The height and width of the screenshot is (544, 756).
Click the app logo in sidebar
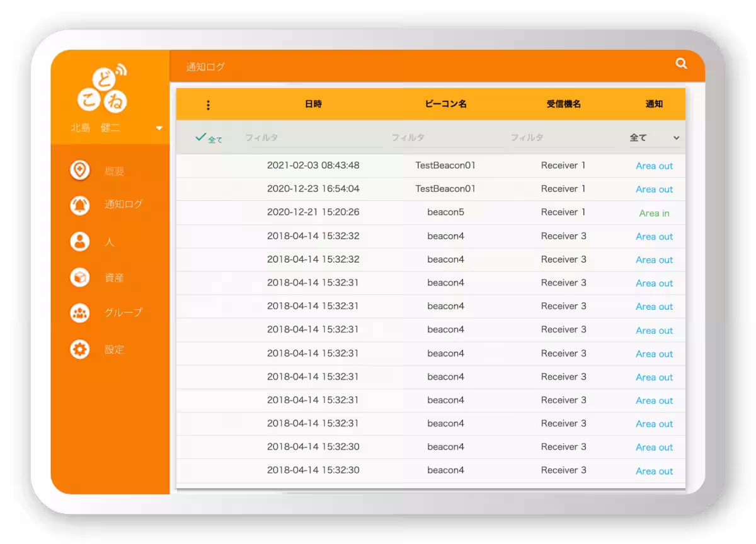point(103,91)
